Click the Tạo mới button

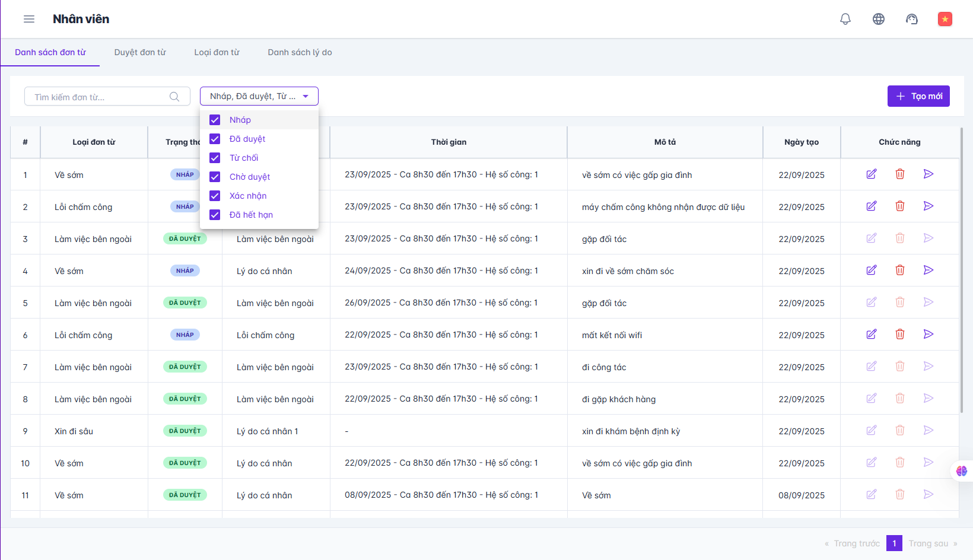[918, 96]
